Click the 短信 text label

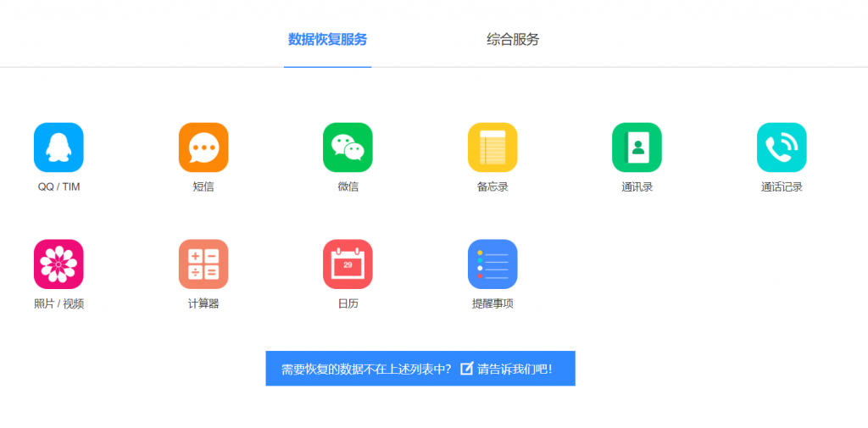coord(203,187)
